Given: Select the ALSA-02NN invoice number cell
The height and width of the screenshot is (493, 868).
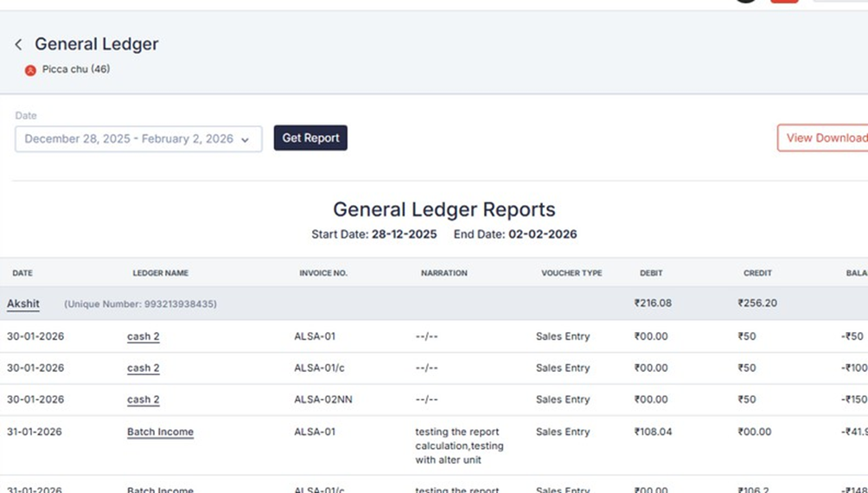Looking at the screenshot, I should (323, 400).
